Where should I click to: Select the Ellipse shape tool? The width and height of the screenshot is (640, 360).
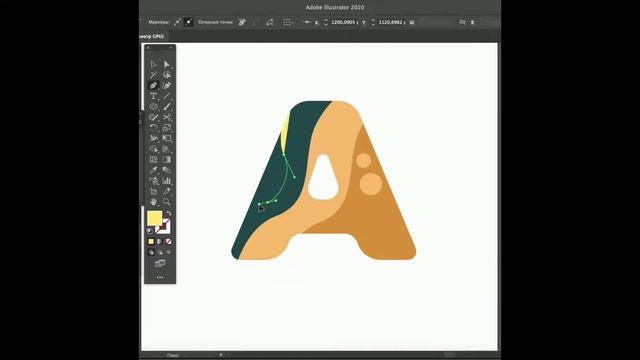(153, 107)
